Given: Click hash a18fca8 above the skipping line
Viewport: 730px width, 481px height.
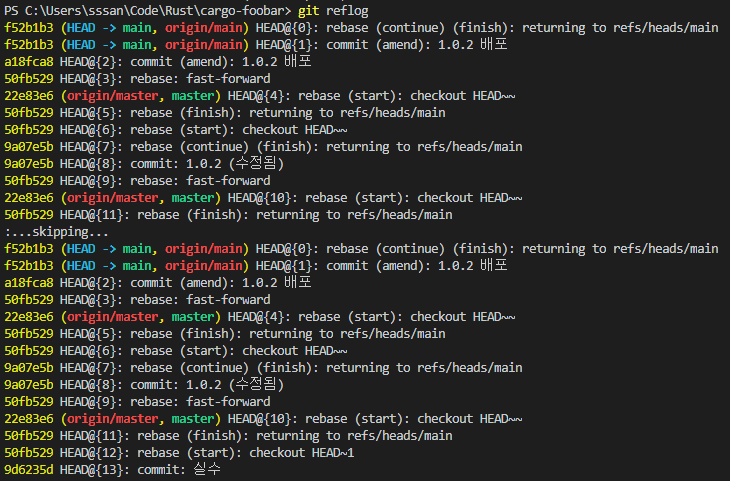Looking at the screenshot, I should 28,61.
